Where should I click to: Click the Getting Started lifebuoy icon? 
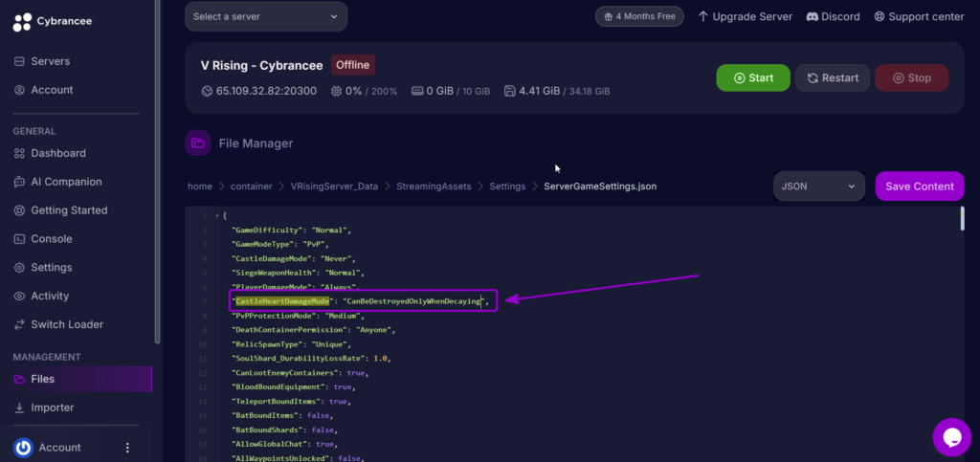(x=19, y=210)
